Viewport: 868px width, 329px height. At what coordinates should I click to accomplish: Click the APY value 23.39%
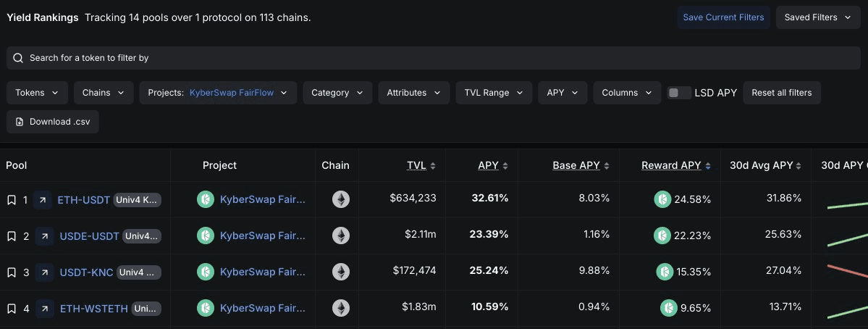489,234
